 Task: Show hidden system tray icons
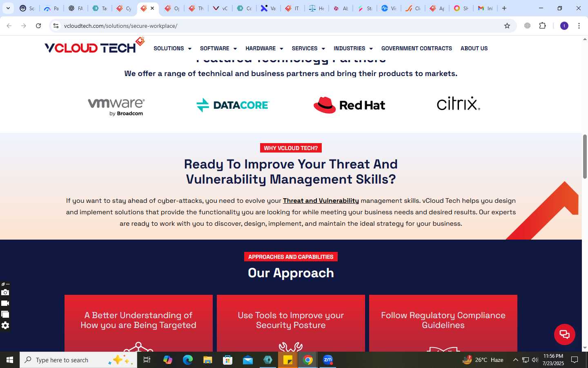tap(515, 360)
